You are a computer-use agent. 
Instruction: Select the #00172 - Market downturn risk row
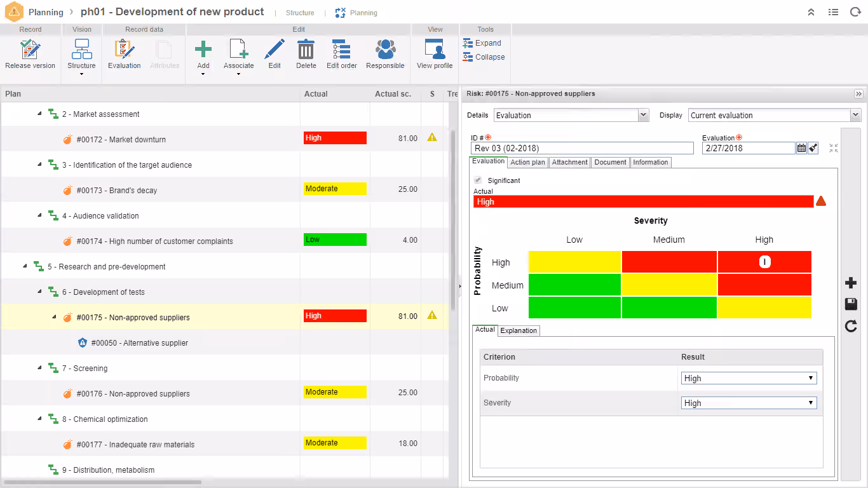tap(225, 139)
